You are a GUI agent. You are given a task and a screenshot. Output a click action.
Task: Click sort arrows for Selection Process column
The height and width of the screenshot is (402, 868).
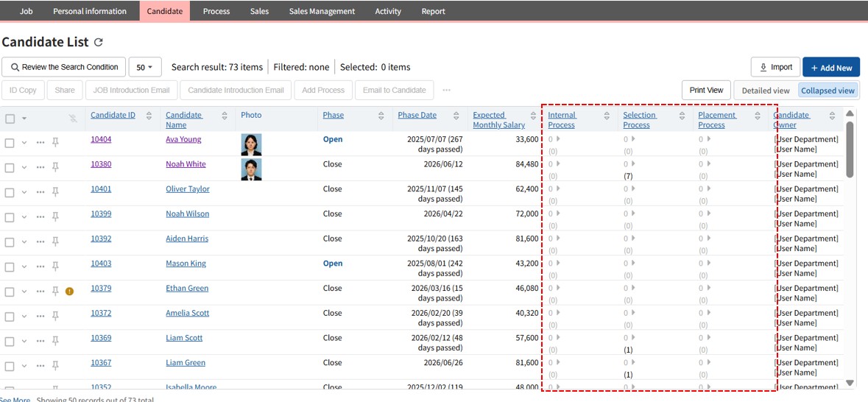pyautogui.click(x=682, y=116)
